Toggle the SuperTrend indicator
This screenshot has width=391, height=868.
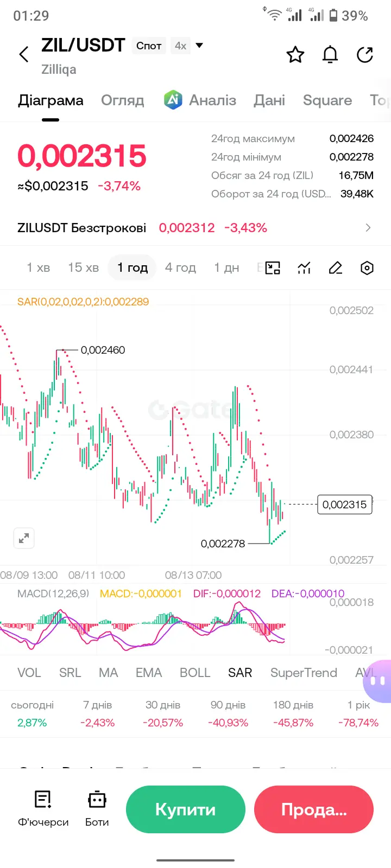click(304, 673)
